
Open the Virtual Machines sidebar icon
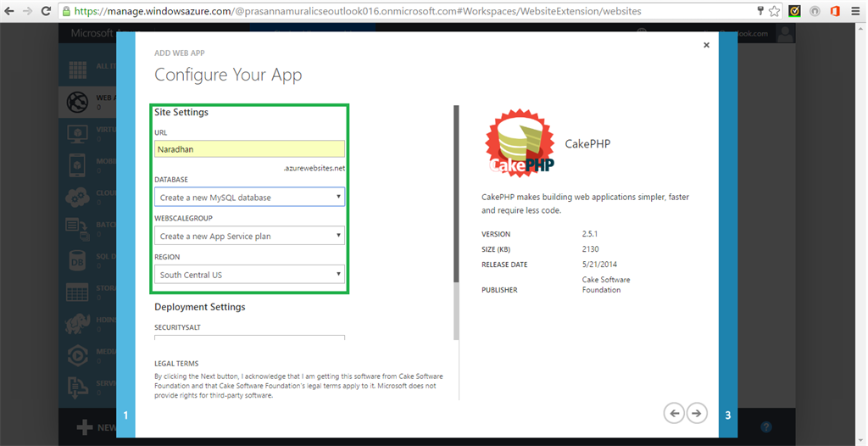(x=77, y=133)
